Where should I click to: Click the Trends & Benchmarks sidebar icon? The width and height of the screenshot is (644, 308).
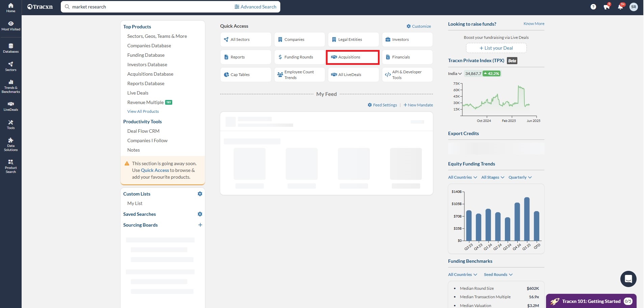11,86
